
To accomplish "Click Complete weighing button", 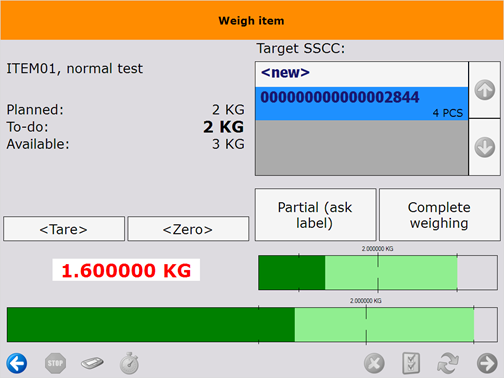I will coord(440,215).
